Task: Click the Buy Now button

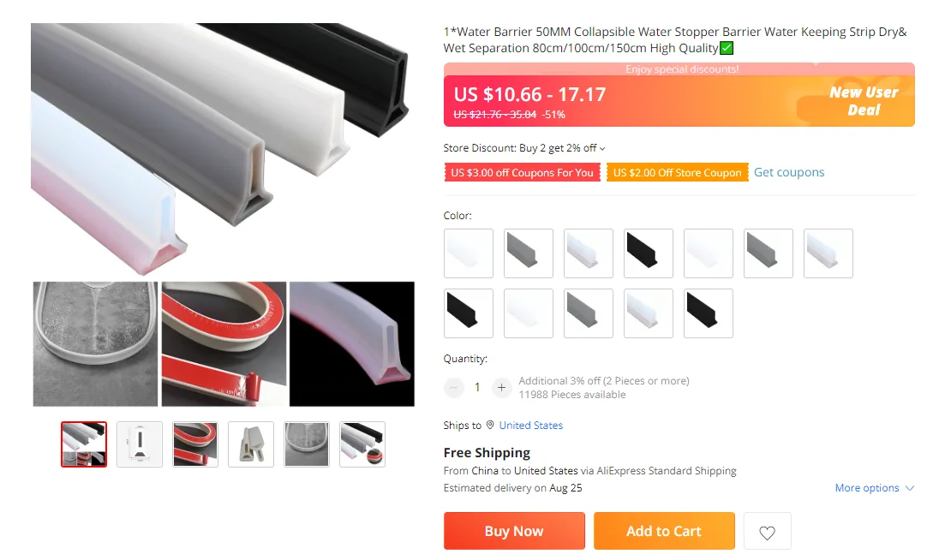Action: pos(514,531)
